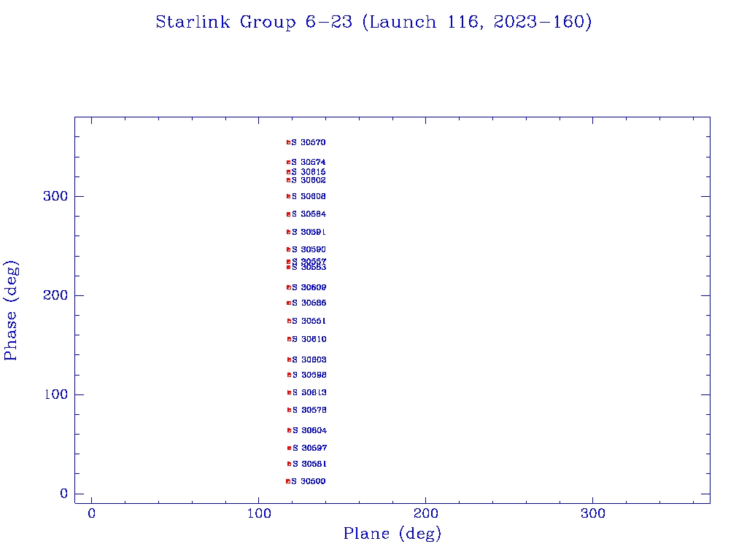Click the satellite label 'S 30603'

[x=309, y=359]
